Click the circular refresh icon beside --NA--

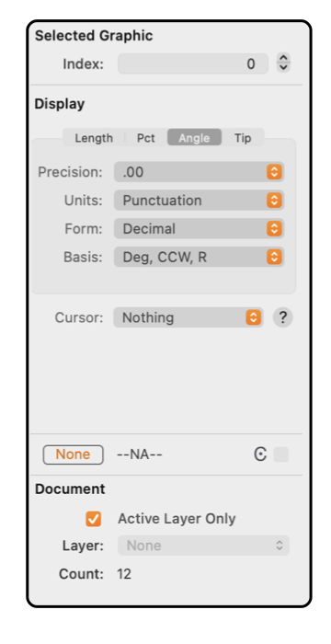(260, 454)
